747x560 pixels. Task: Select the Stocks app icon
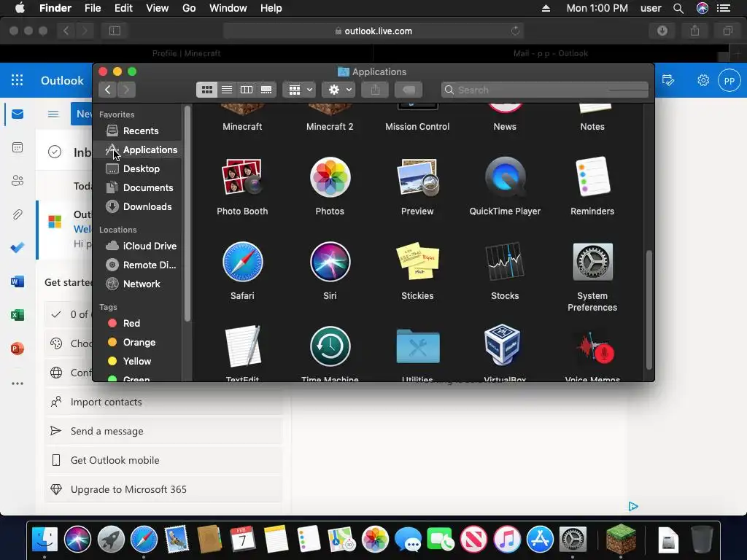click(505, 262)
